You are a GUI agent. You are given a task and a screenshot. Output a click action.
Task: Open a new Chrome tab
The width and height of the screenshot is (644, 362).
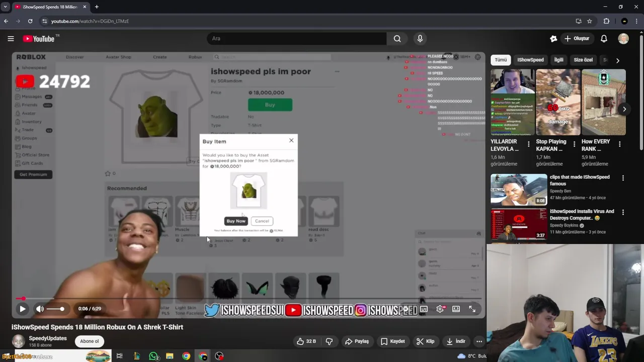(97, 7)
